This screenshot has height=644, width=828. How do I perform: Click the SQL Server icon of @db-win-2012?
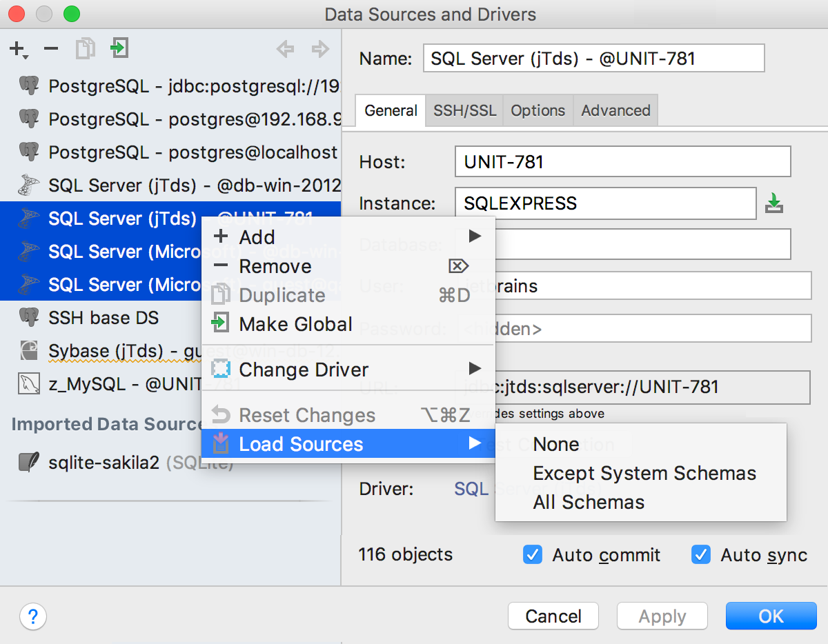pyautogui.click(x=29, y=185)
